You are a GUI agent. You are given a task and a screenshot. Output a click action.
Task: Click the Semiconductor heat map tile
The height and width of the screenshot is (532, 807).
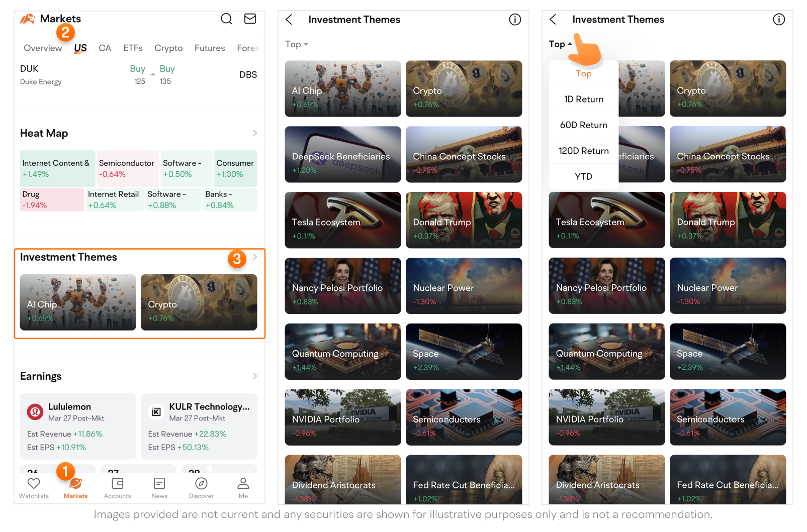pyautogui.click(x=128, y=168)
